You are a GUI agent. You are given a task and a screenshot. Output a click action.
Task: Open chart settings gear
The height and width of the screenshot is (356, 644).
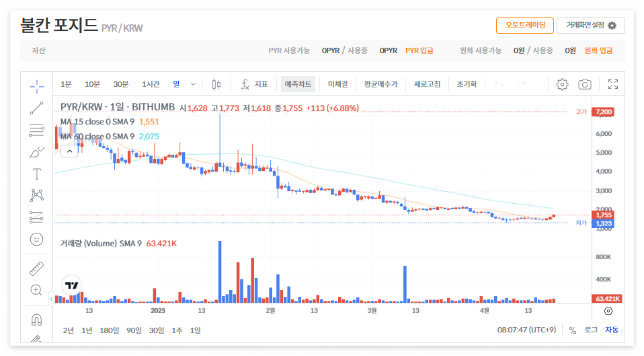coord(562,84)
